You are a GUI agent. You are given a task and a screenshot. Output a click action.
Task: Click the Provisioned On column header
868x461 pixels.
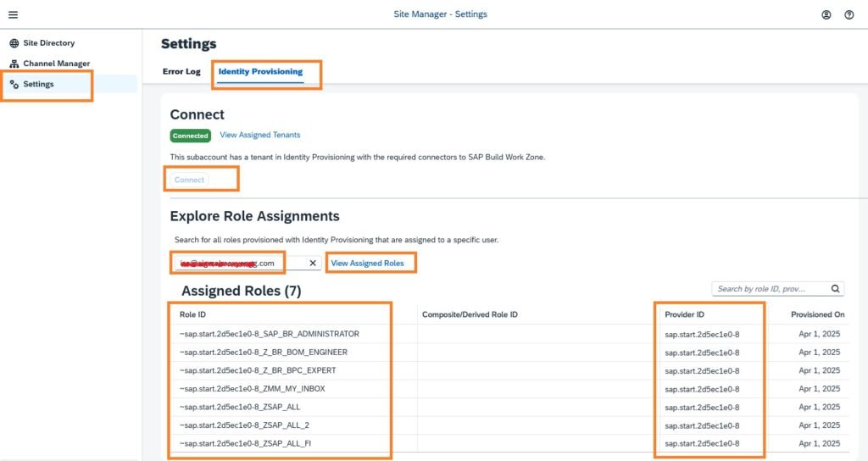[x=817, y=314]
